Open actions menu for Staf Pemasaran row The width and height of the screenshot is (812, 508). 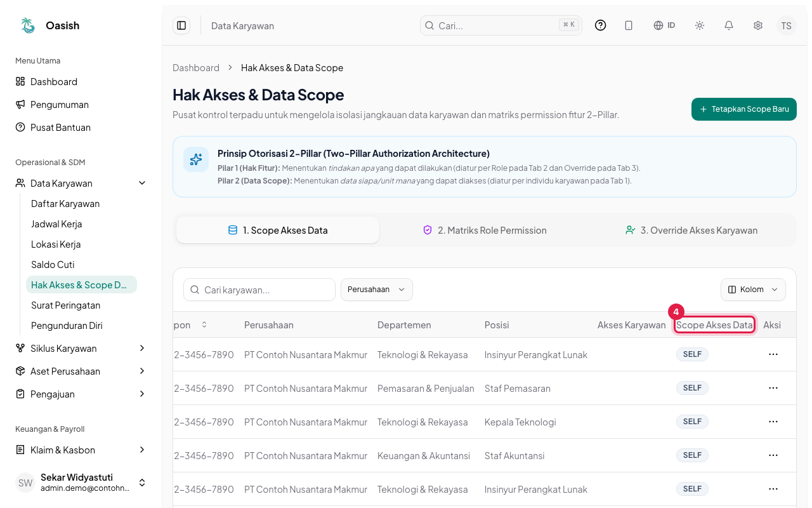point(773,388)
